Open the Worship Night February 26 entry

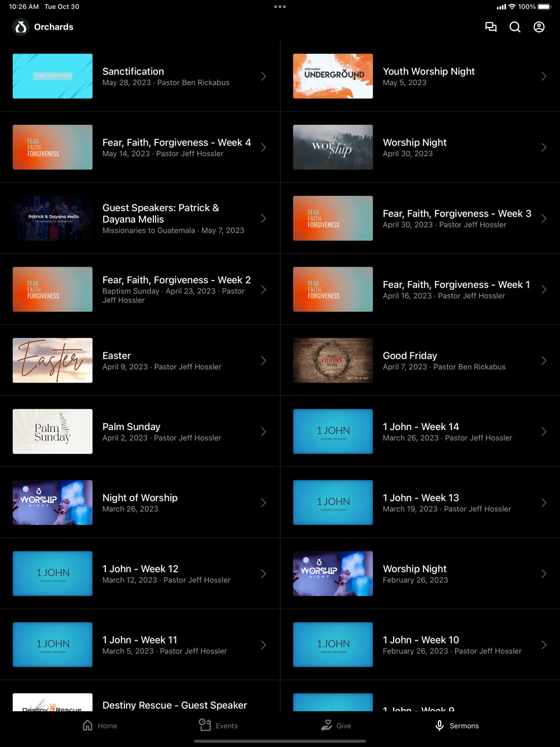420,574
